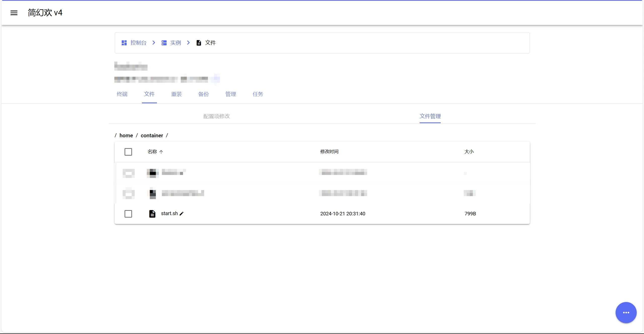Click the pencil rename icon beside start.sh

tap(182, 214)
